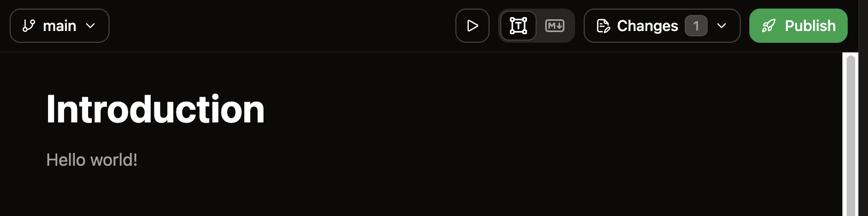
Task: Open the main branch dropdown
Action: [x=59, y=26]
